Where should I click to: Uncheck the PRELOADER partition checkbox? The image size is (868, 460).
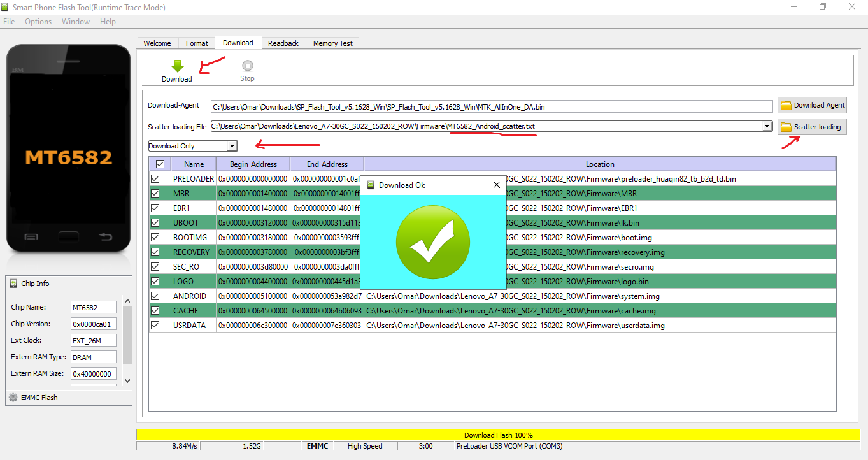click(x=155, y=179)
